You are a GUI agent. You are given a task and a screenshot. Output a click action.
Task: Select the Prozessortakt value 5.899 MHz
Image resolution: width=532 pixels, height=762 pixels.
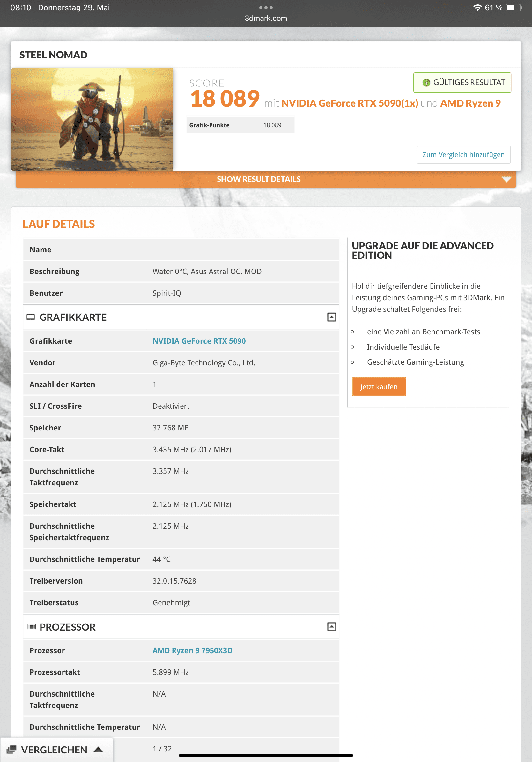click(x=171, y=672)
